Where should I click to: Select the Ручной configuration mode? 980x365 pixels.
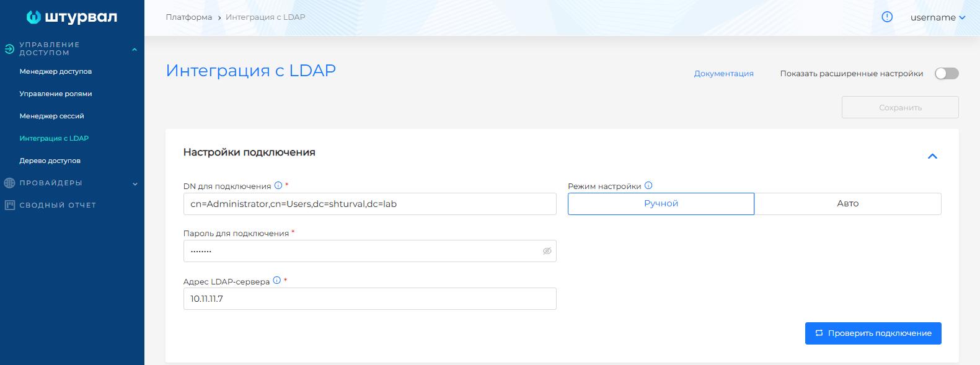pos(661,204)
